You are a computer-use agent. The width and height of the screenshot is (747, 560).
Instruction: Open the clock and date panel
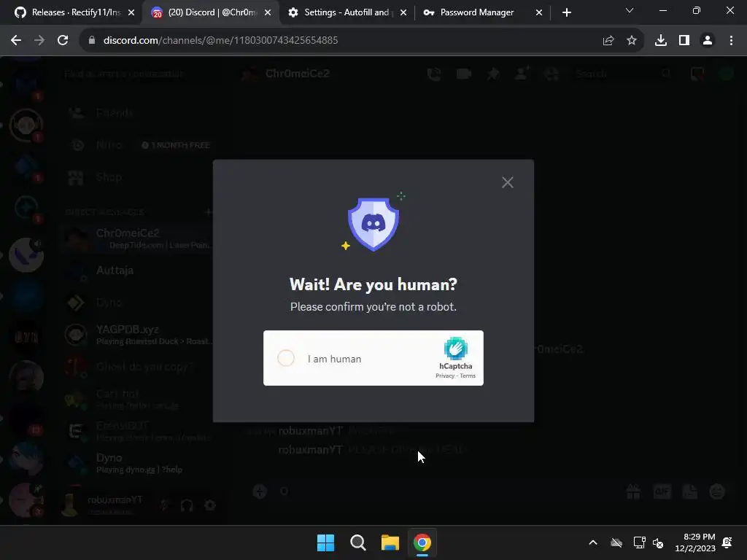[x=695, y=542]
